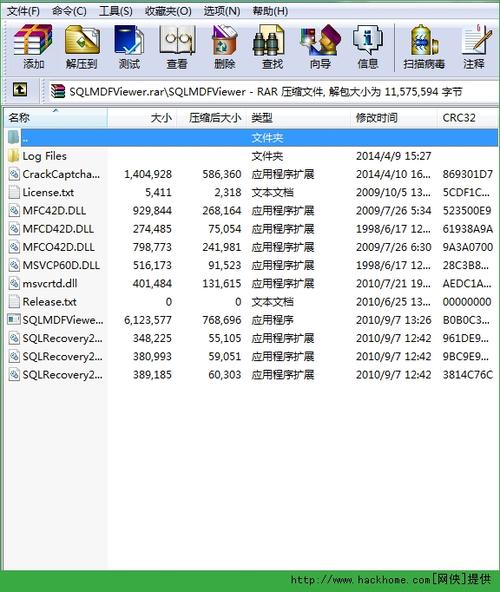This screenshot has height=592, width=500.
Task: Sort by CRC32 column header
Action: tap(468, 118)
